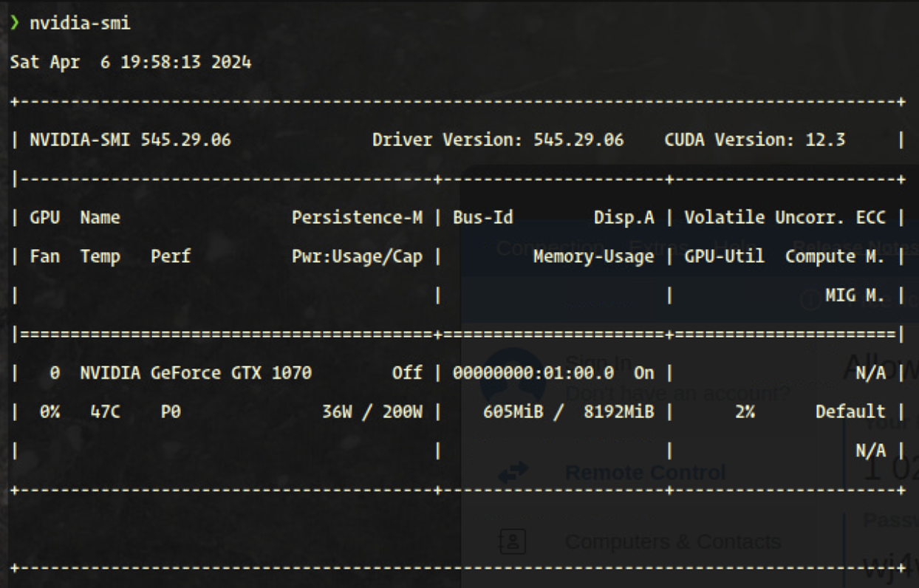The image size is (919, 588).
Task: Click inside the terminal window to focus it
Action: (222, 517)
